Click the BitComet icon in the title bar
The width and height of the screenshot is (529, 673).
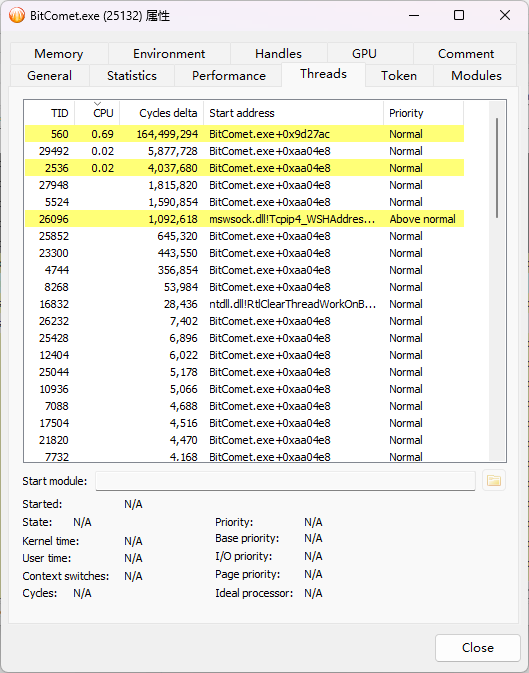click(17, 16)
